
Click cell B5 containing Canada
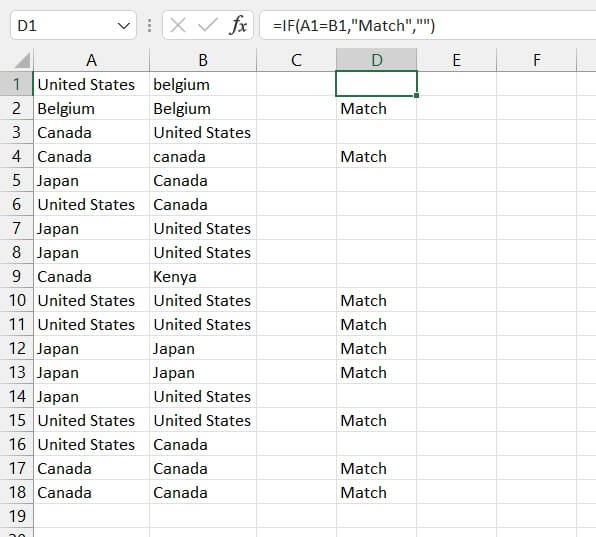coord(203,180)
